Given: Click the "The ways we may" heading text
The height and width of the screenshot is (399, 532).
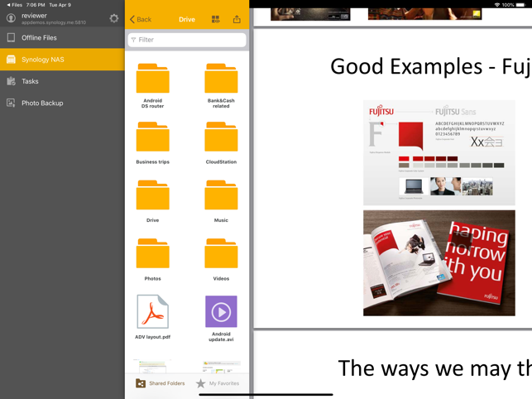Looking at the screenshot, I should (434, 368).
